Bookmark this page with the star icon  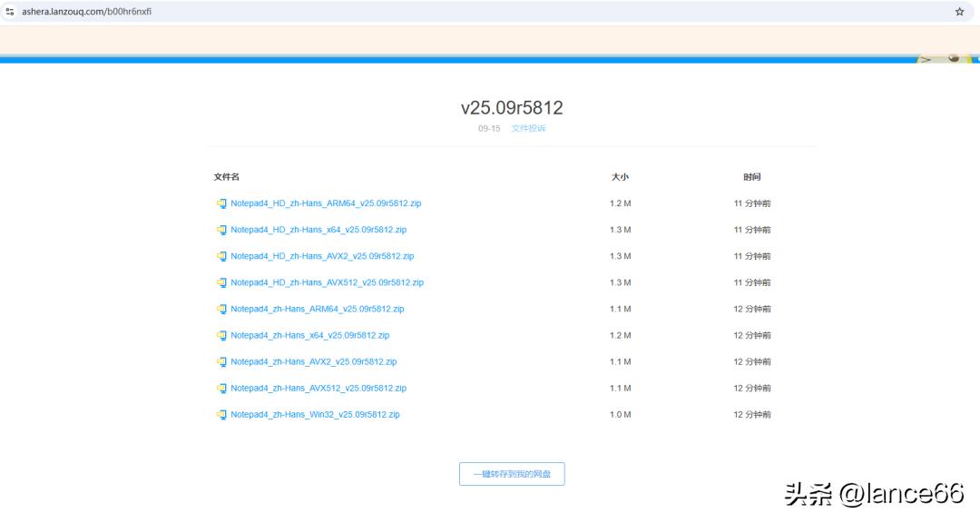coord(959,11)
